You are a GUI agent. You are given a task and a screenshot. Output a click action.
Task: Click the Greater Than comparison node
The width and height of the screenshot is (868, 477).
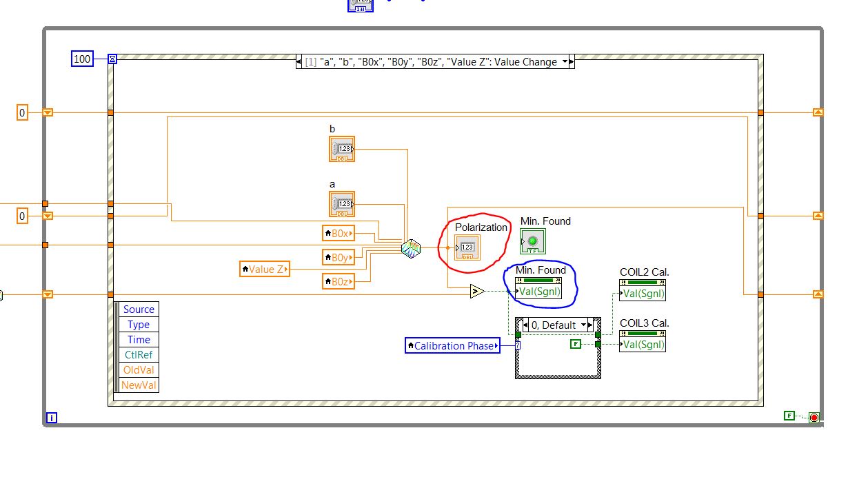coord(476,291)
